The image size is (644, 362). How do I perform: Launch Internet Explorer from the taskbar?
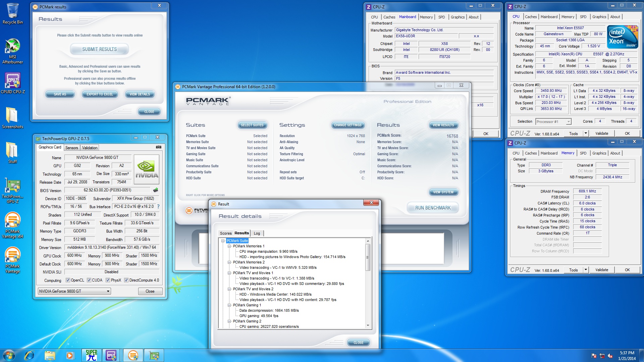pyautogui.click(x=30, y=355)
